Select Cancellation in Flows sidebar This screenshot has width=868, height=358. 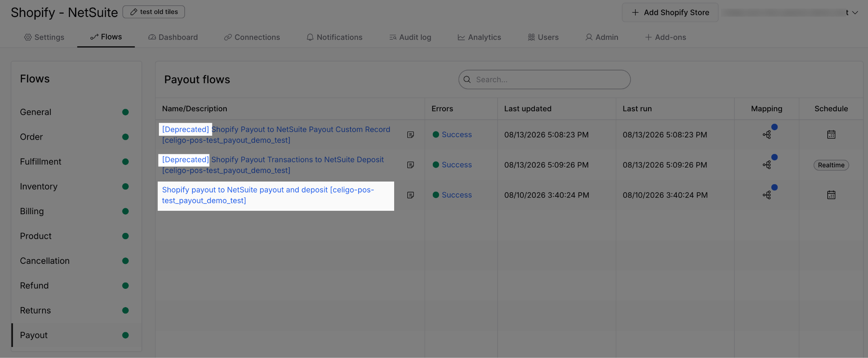click(x=76, y=261)
